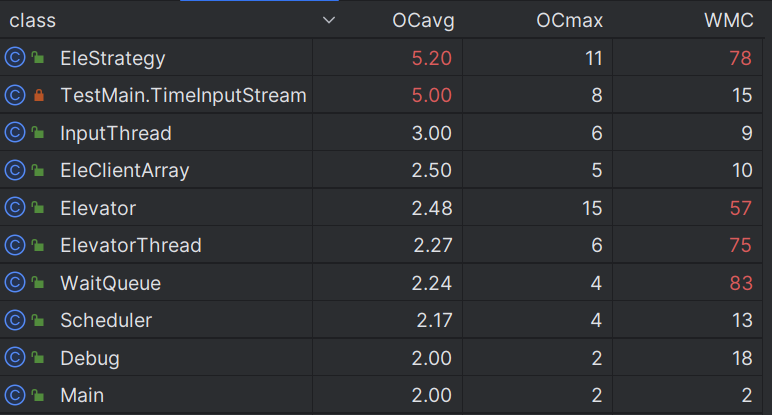772x415 pixels.
Task: Click the class icon next to Main
Action: tap(14, 395)
